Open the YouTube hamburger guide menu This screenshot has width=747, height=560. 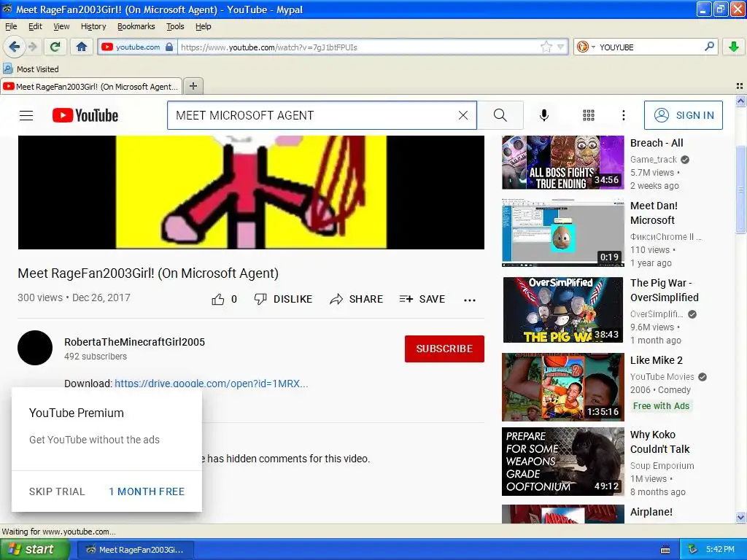pos(26,115)
